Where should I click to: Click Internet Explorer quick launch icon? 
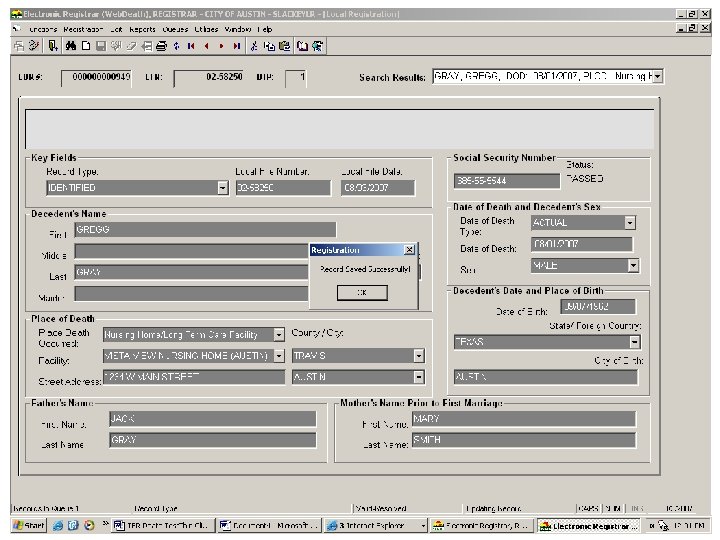(58, 525)
